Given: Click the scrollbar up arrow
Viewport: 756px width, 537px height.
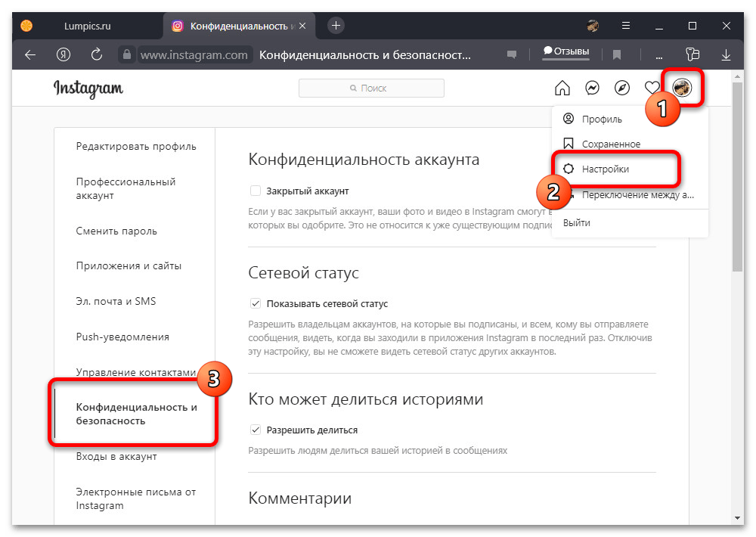Looking at the screenshot, I should click(737, 76).
